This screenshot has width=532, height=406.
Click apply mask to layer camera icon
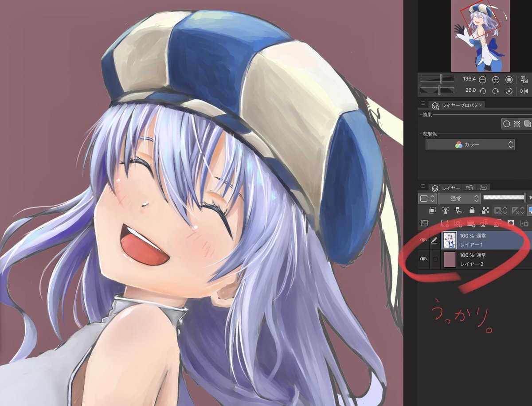click(524, 223)
